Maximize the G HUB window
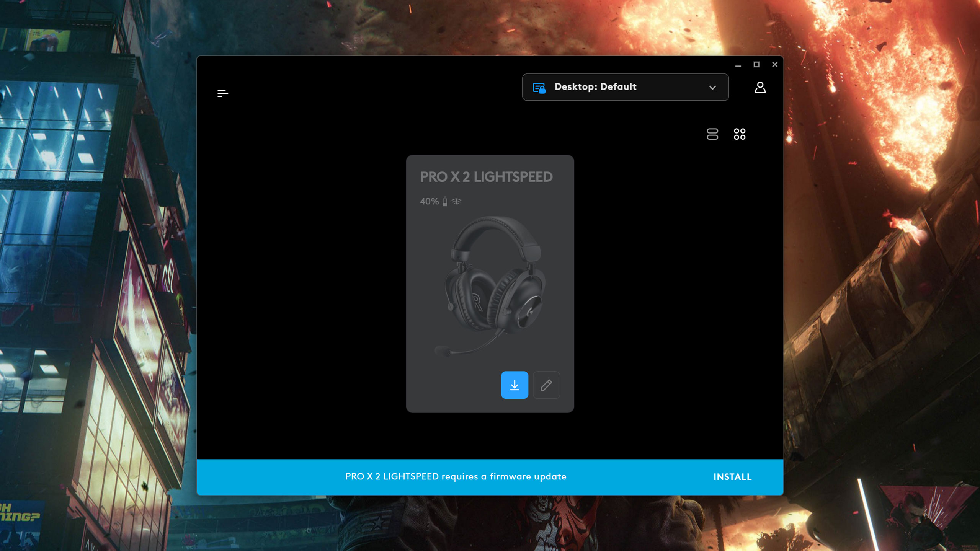 [756, 65]
